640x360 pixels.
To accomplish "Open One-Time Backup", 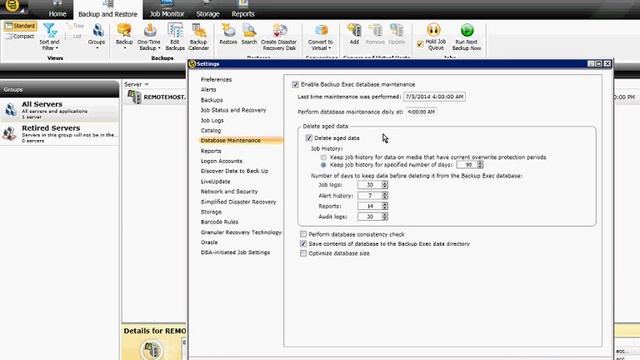I will (x=149, y=37).
